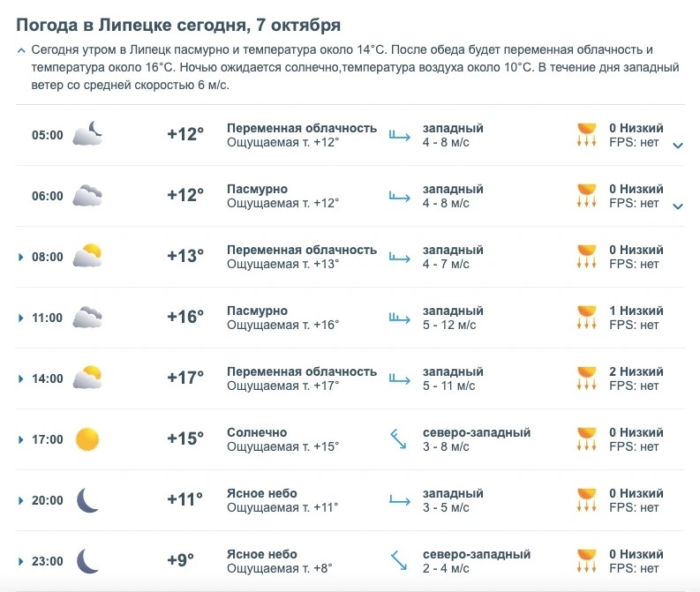Open the 14:00 forecast time label
This screenshot has height=592, width=700.
pyautogui.click(x=48, y=378)
